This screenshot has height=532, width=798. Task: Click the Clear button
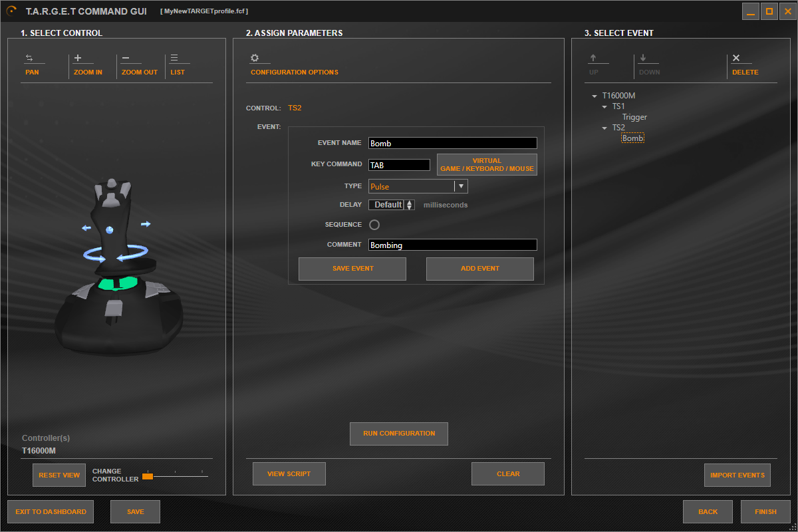[x=508, y=474]
